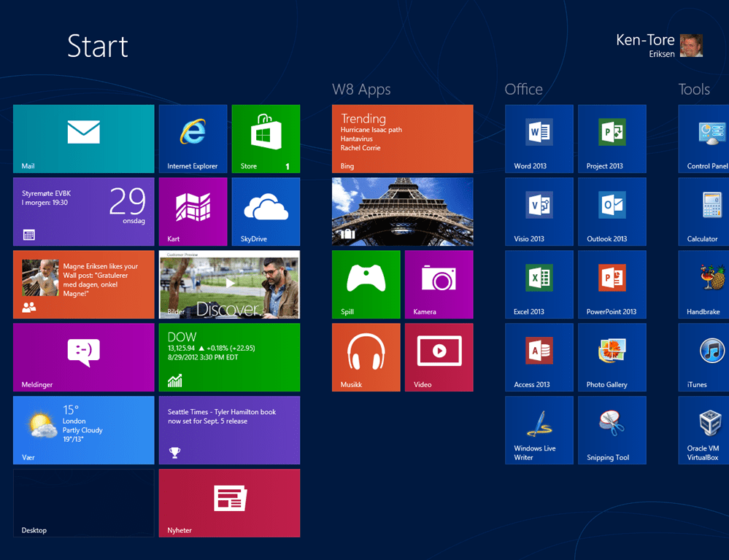Click the W8 Apps group heading

pyautogui.click(x=361, y=89)
